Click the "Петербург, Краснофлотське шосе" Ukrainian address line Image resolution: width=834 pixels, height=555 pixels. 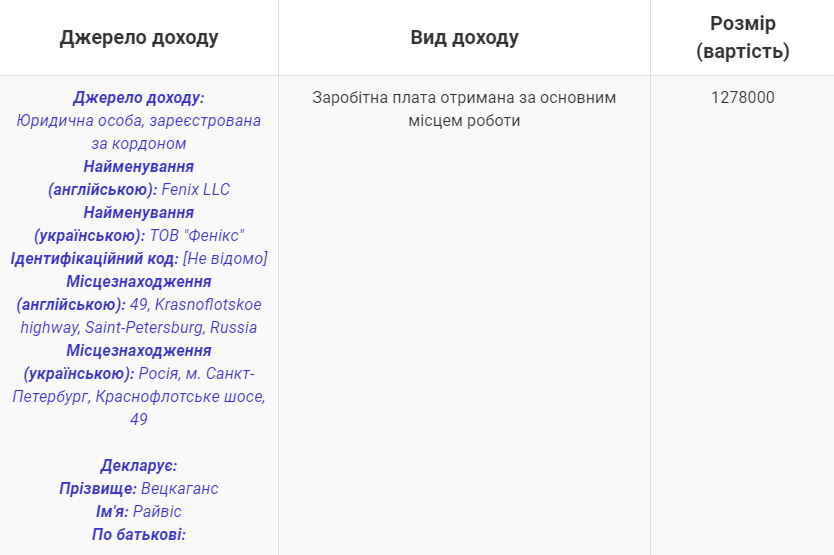(139, 397)
